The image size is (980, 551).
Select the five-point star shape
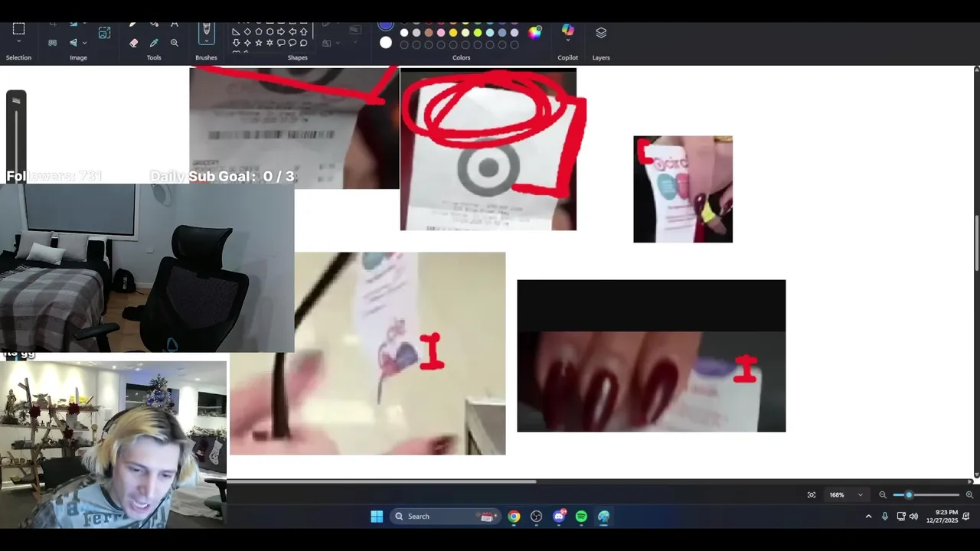tap(259, 43)
